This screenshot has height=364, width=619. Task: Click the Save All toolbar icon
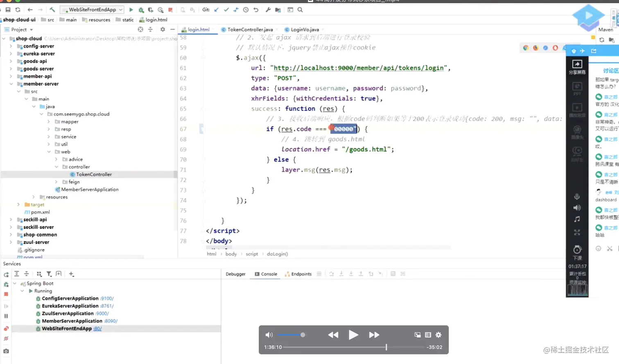pyautogui.click(x=8, y=10)
